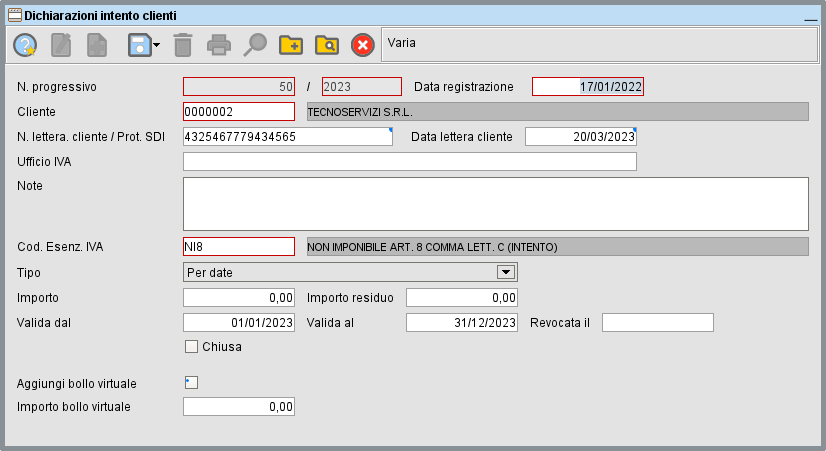Viewport: 826px width, 451px height.
Task: Click the N. lettera cliente / Prot. SDI field
Action: pyautogui.click(x=288, y=136)
